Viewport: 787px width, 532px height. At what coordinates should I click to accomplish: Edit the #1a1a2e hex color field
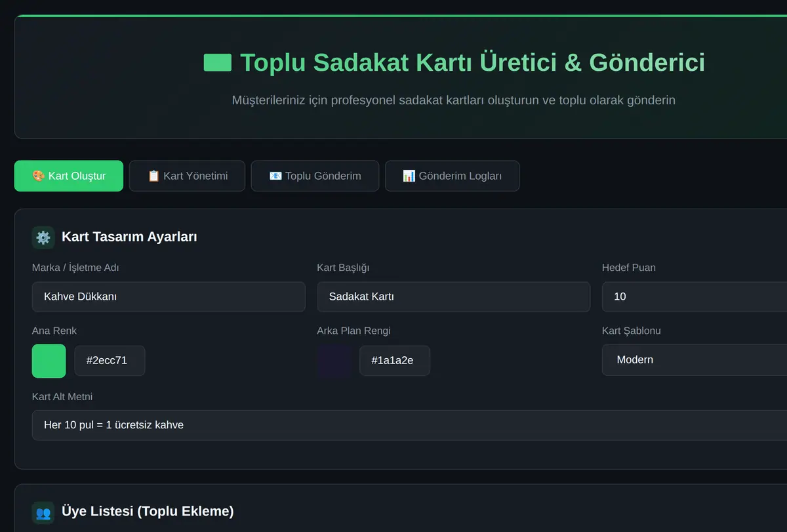click(x=395, y=361)
